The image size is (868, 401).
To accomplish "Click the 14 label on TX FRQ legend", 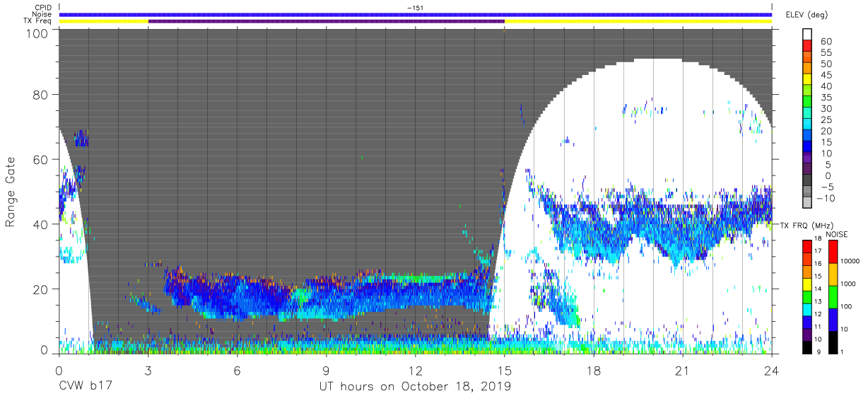I will 819,290.
